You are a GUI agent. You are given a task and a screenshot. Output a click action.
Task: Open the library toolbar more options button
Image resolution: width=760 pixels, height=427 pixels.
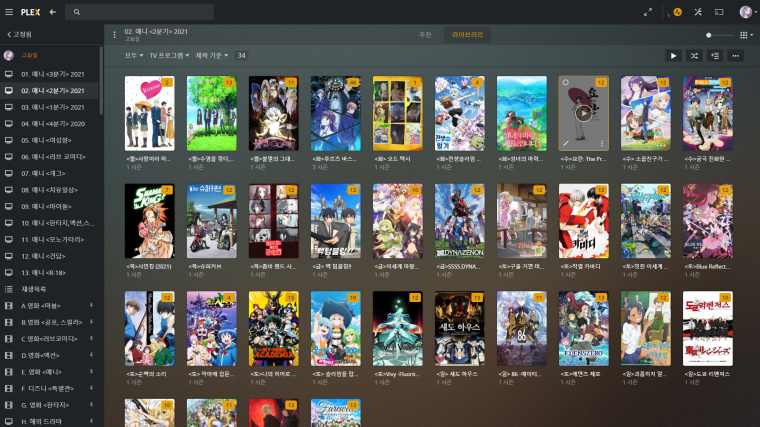tap(735, 56)
